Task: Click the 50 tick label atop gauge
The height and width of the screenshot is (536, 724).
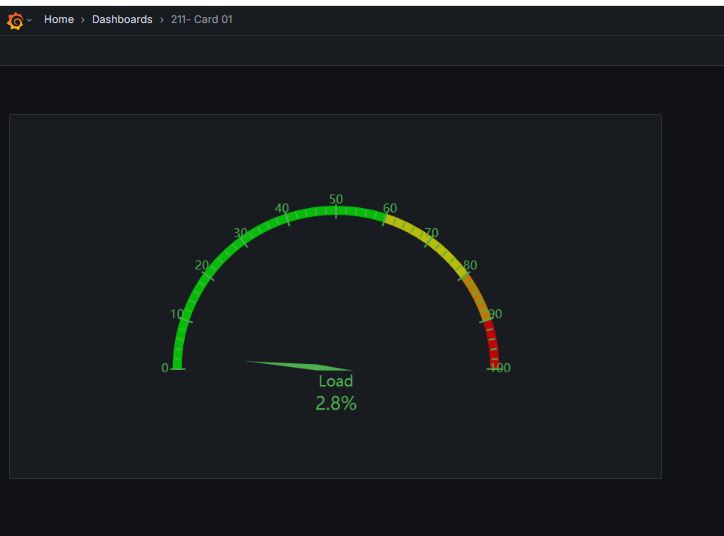Action: click(x=336, y=199)
